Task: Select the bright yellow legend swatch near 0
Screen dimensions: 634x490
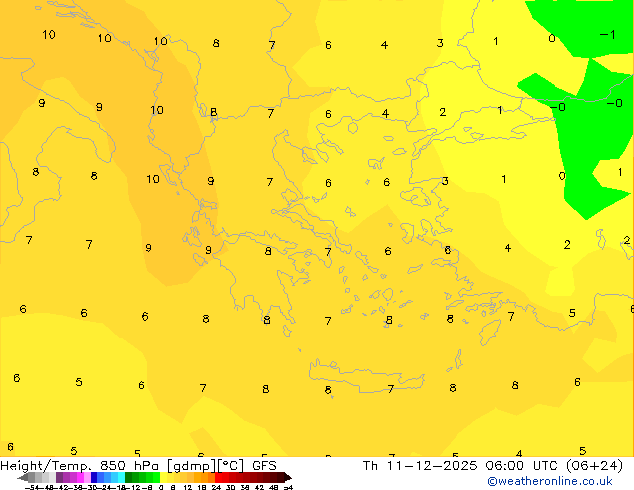Action: pyautogui.click(x=163, y=477)
